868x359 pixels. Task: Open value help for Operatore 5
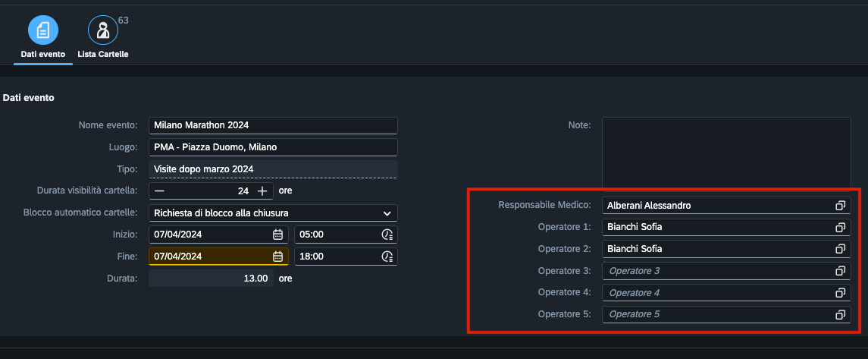[x=840, y=314]
